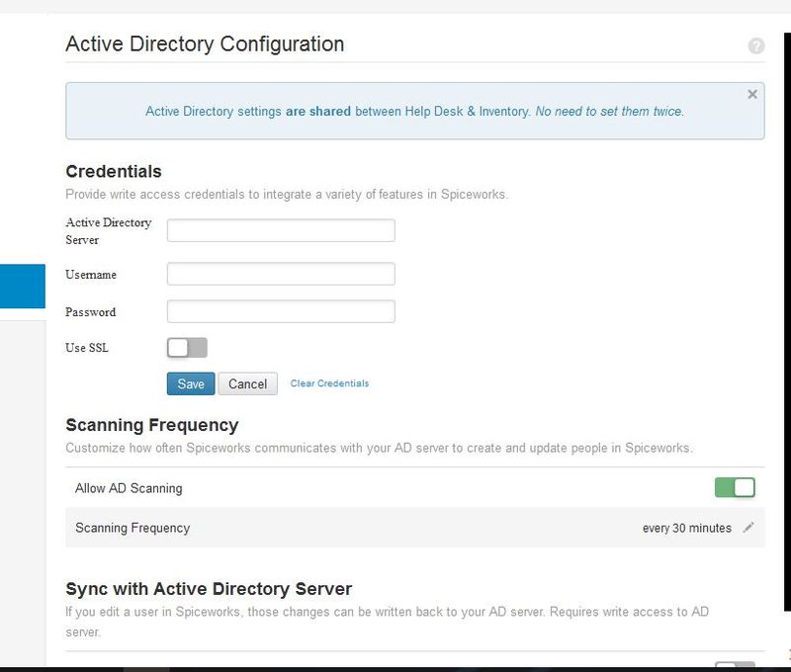Dismiss the shared settings notice with the X
791x672 pixels.
pyautogui.click(x=752, y=93)
